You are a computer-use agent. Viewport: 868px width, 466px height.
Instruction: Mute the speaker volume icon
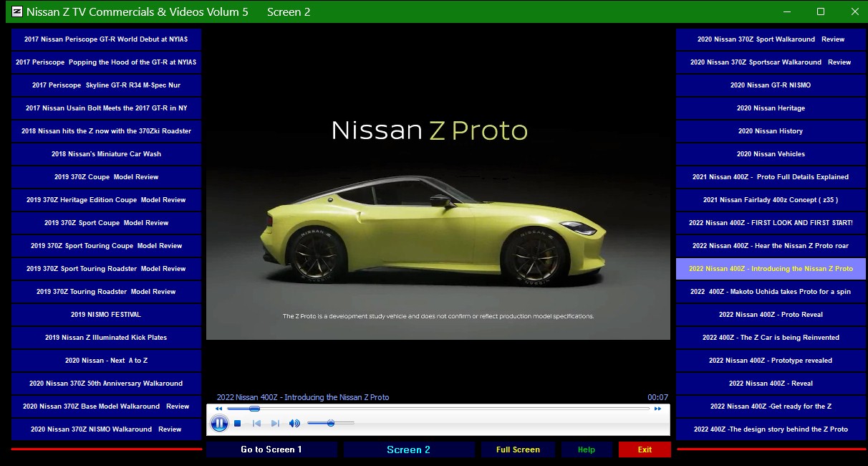click(294, 424)
